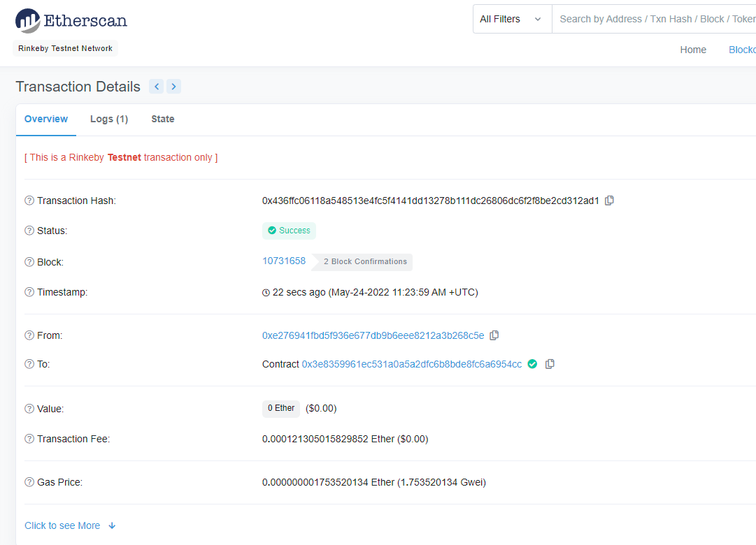
Task: Focus the search by address field
Action: (654, 20)
